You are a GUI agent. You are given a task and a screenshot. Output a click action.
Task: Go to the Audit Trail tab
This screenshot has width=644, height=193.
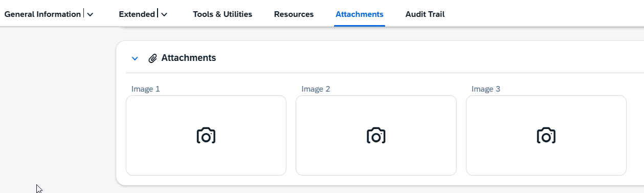[425, 14]
